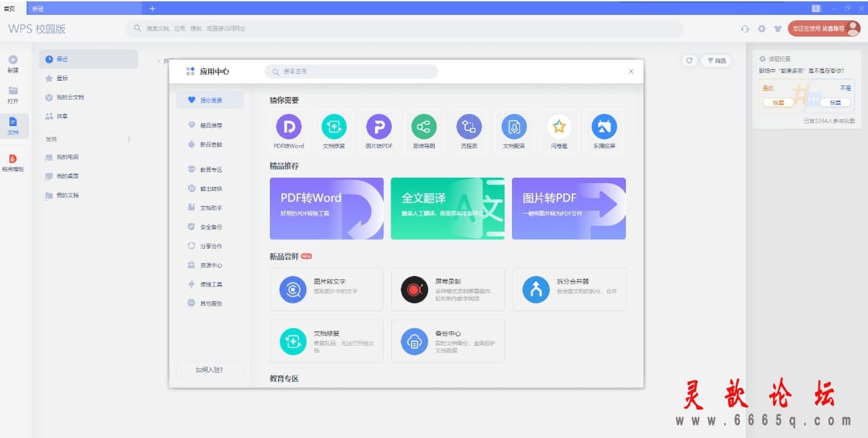This screenshot has height=438, width=868.
Task: Open the 文档配音 app icon
Action: (514, 127)
